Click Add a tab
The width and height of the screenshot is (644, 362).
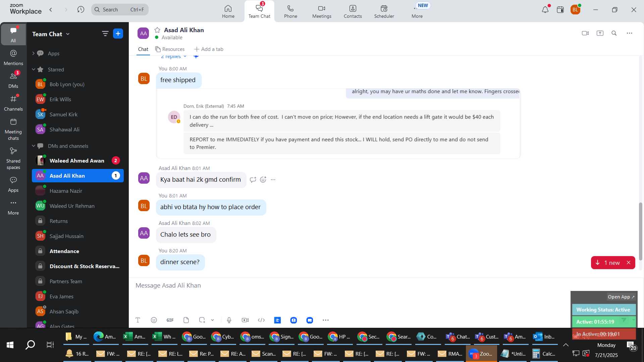coord(209,49)
